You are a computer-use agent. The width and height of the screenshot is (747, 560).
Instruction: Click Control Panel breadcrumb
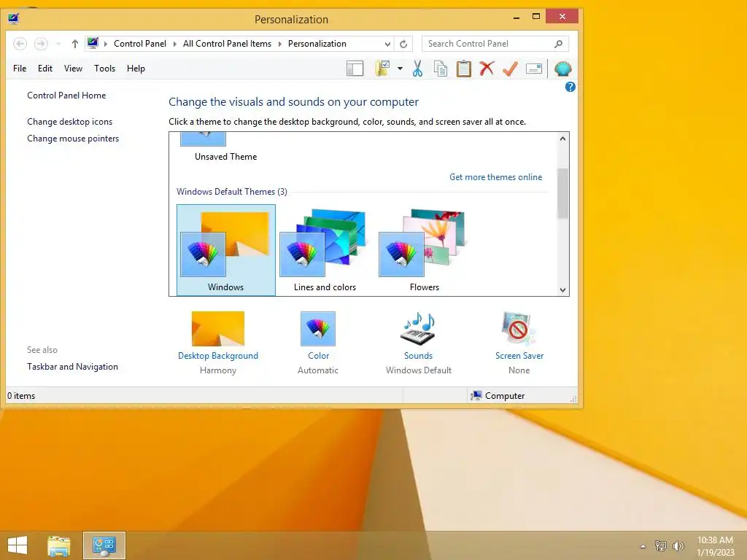pos(140,44)
